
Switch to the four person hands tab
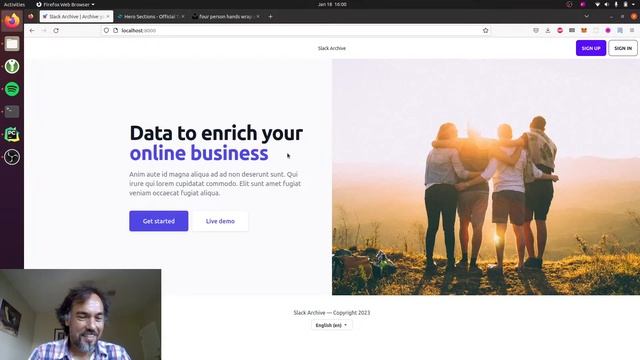[225, 17]
